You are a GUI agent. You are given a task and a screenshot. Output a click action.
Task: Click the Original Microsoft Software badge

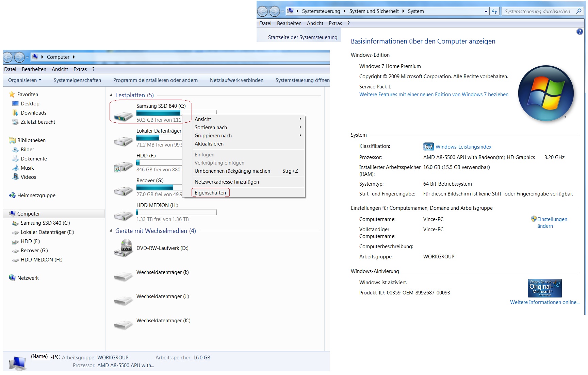coord(544,288)
